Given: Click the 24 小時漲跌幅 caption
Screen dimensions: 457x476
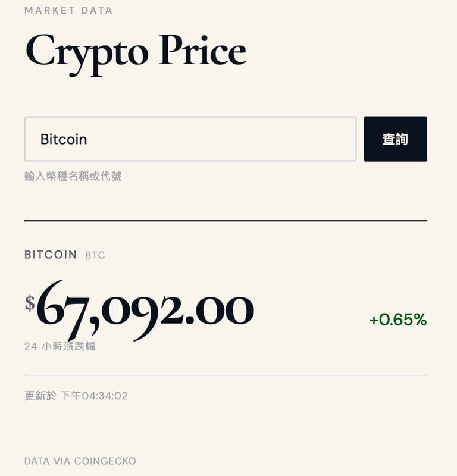Looking at the screenshot, I should [60, 346].
